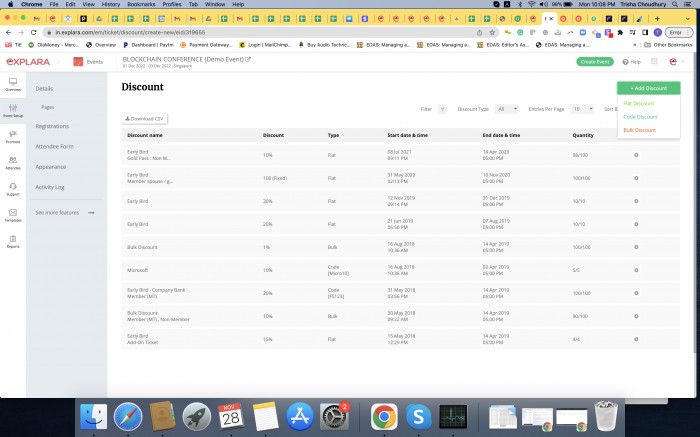The height and width of the screenshot is (437, 700).
Task: Click the Quantity column header
Action: [583, 135]
